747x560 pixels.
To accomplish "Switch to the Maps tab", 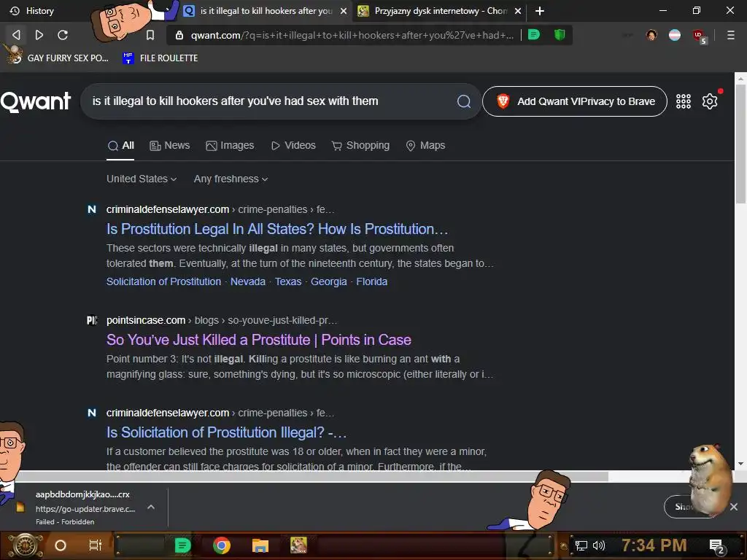I will coord(425,146).
